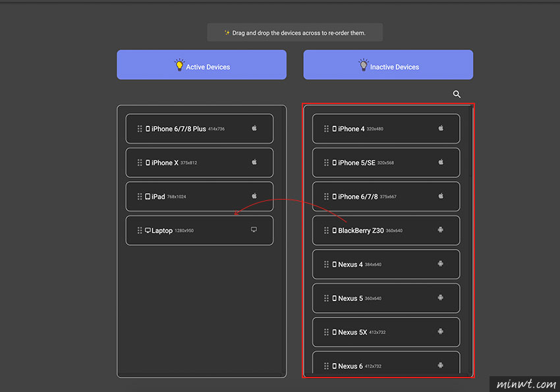The height and width of the screenshot is (392, 560).
Task: Click the "414x736" resolution on iPhone 6/7/8 Plus
Action: point(217,129)
